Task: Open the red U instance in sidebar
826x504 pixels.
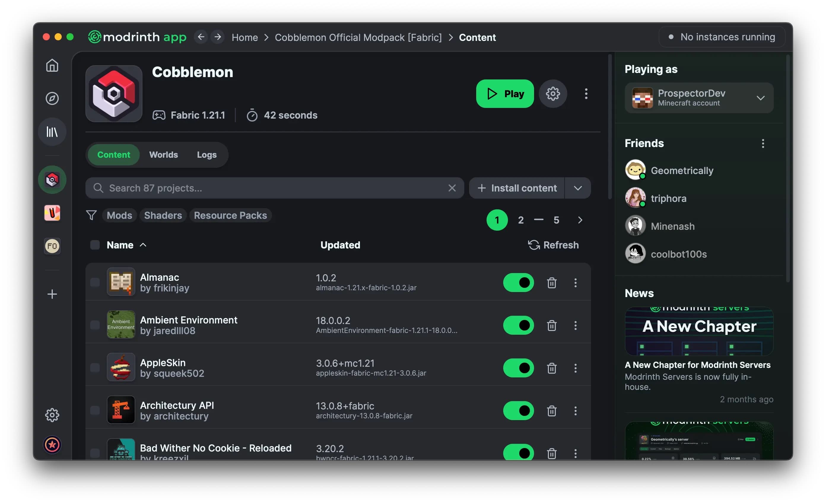Action: pyautogui.click(x=52, y=213)
